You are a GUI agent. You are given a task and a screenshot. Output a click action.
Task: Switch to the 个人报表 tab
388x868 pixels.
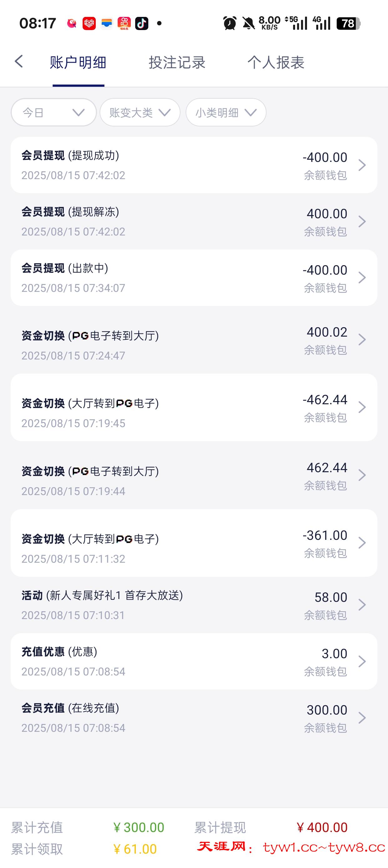[x=276, y=62]
